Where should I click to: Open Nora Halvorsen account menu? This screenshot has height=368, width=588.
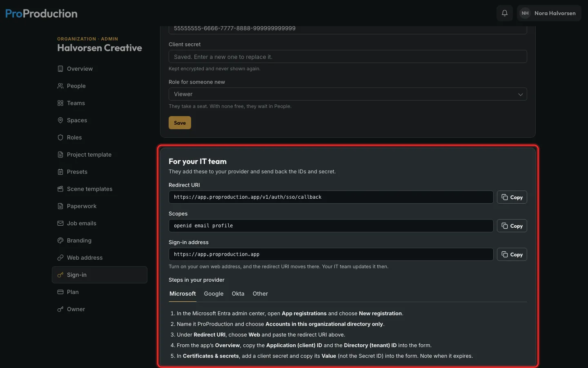tap(549, 13)
